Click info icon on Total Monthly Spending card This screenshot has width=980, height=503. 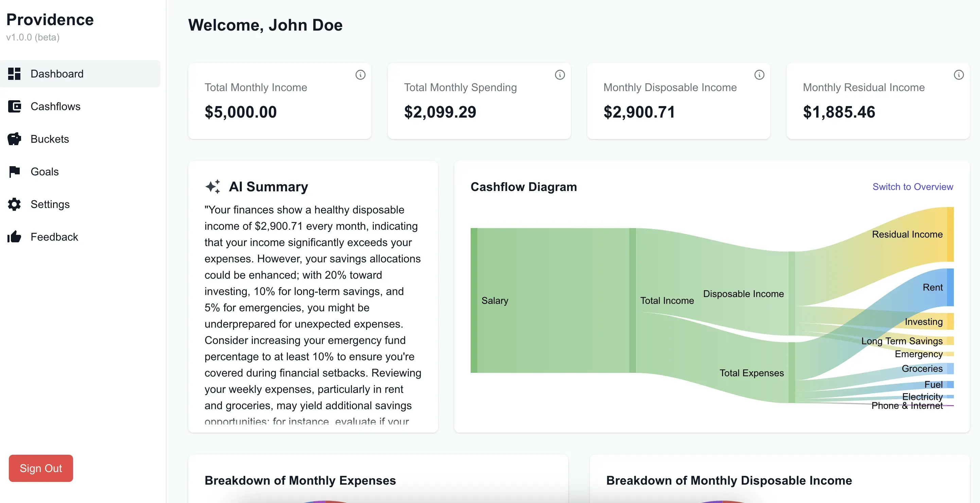pyautogui.click(x=559, y=75)
